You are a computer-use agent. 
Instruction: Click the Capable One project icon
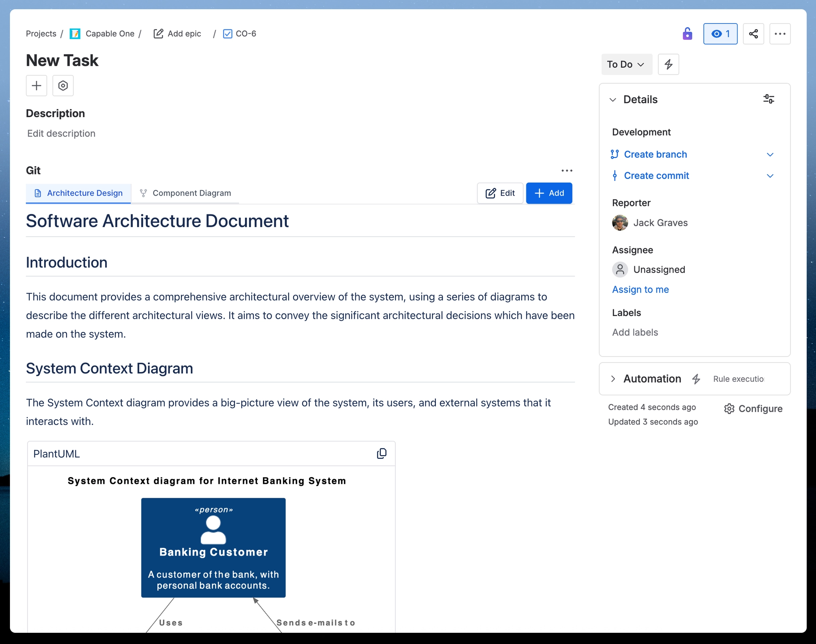pos(75,34)
